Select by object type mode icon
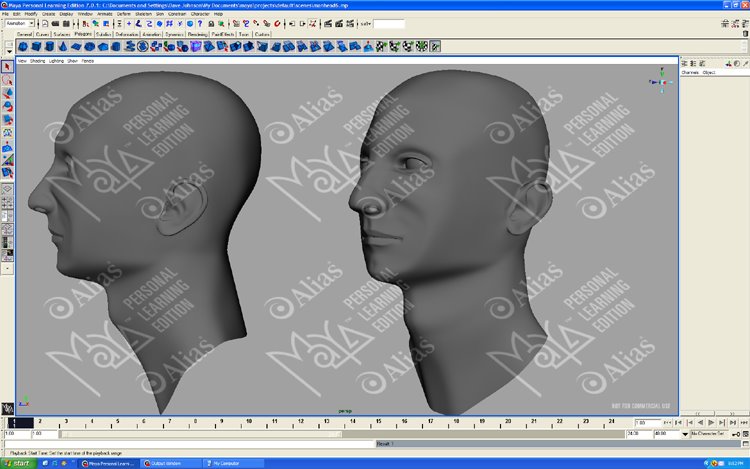 pyautogui.click(x=96, y=23)
